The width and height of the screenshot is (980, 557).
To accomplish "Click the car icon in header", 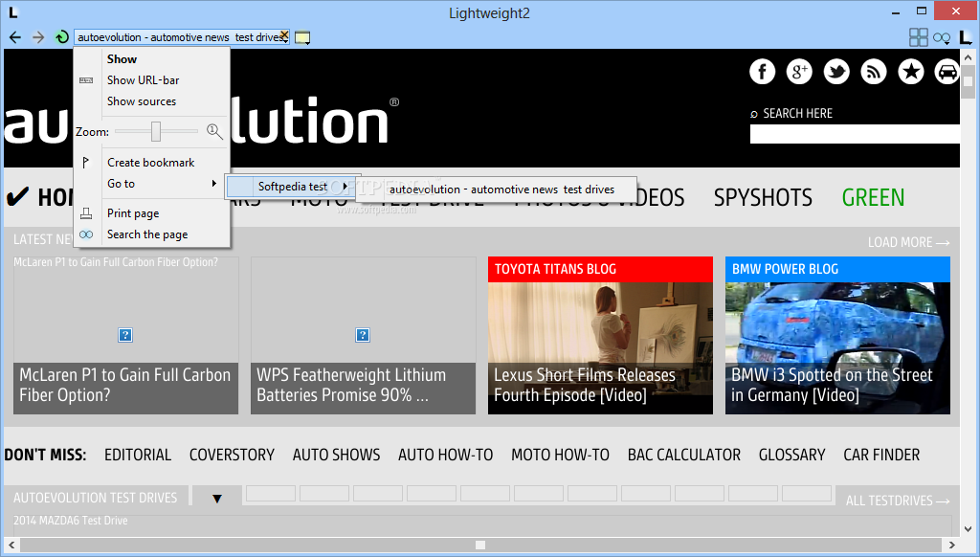I will pyautogui.click(x=947, y=72).
